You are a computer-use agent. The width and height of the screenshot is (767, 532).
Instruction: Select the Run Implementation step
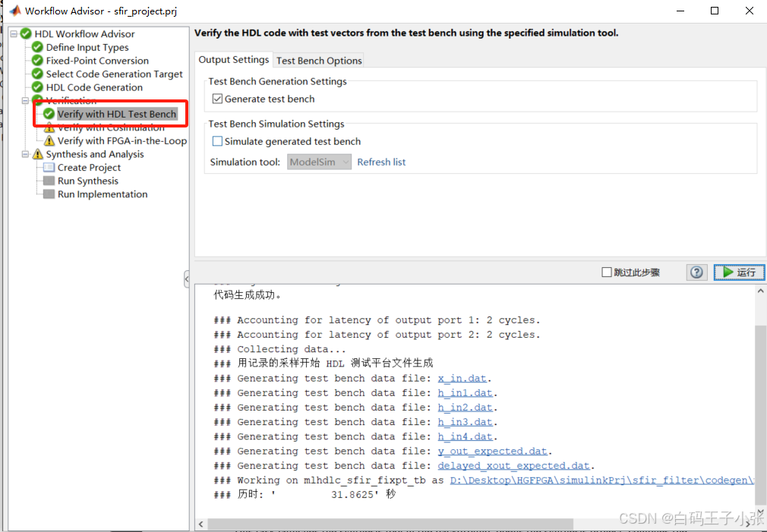(103, 194)
